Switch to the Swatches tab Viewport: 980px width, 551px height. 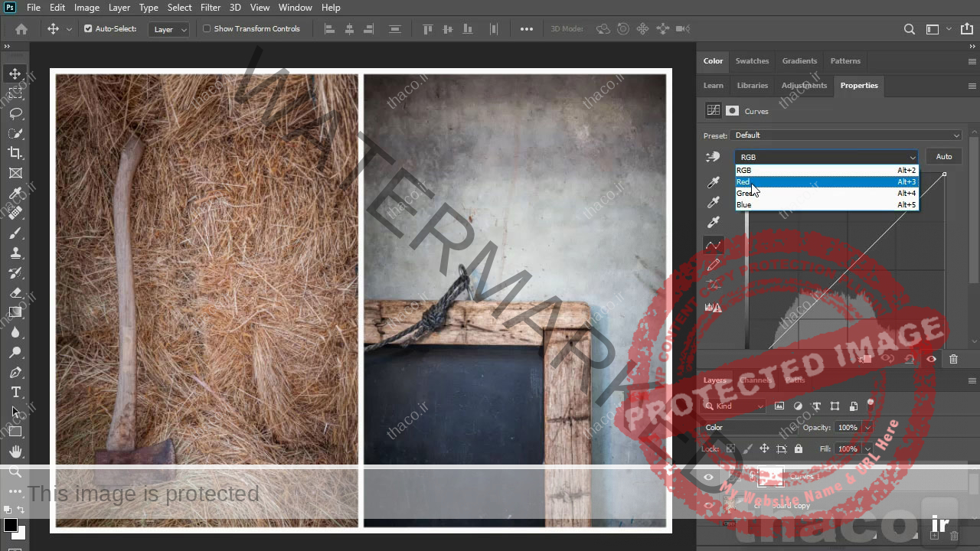[x=752, y=61]
